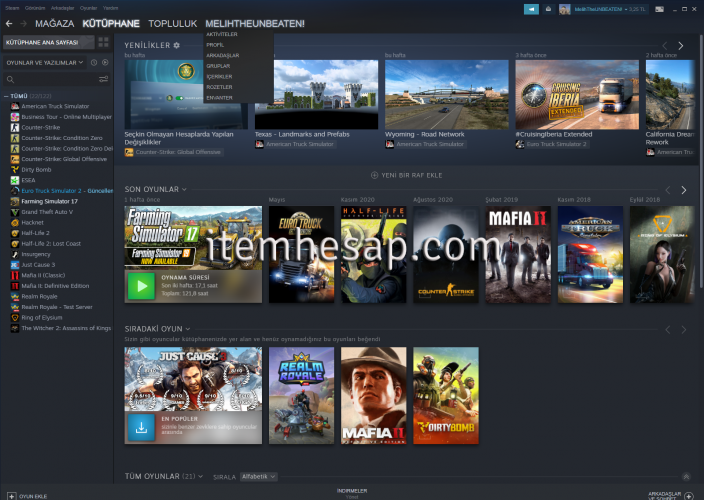Screen dimensions: 704x500
Task: Open the Alfabetik sort dropdown
Action: (x=258, y=477)
